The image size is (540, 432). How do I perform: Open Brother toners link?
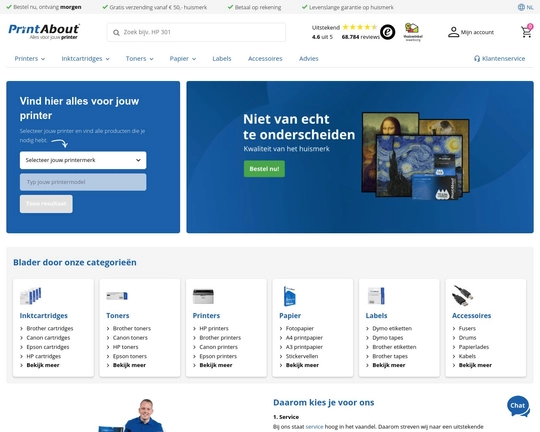tap(132, 328)
